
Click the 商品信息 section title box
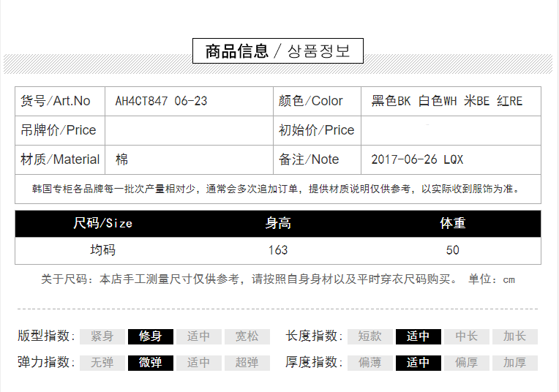[x=278, y=51]
